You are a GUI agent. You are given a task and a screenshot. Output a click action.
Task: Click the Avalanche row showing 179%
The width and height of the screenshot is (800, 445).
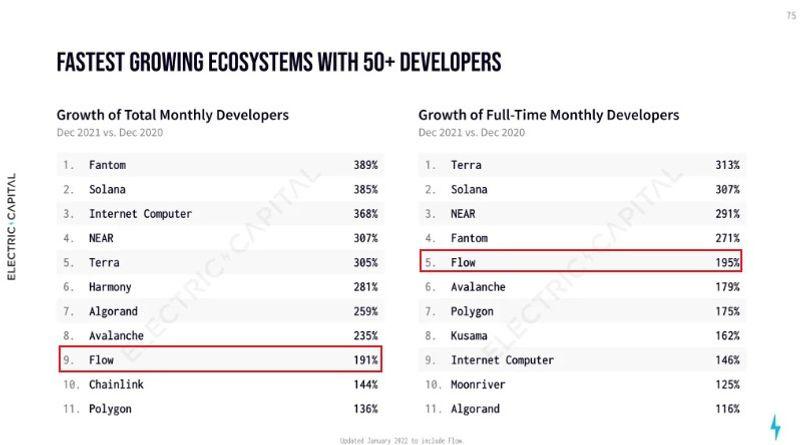(x=581, y=287)
